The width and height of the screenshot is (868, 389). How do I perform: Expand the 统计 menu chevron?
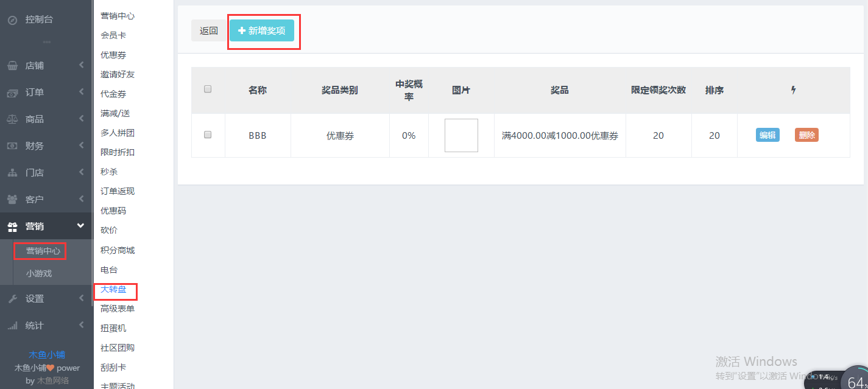tap(81, 325)
